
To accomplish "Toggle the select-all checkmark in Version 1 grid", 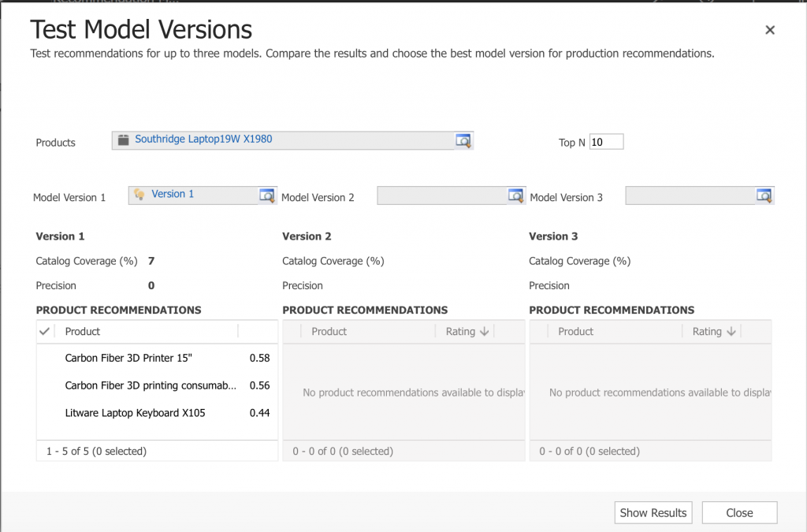I will pos(45,332).
